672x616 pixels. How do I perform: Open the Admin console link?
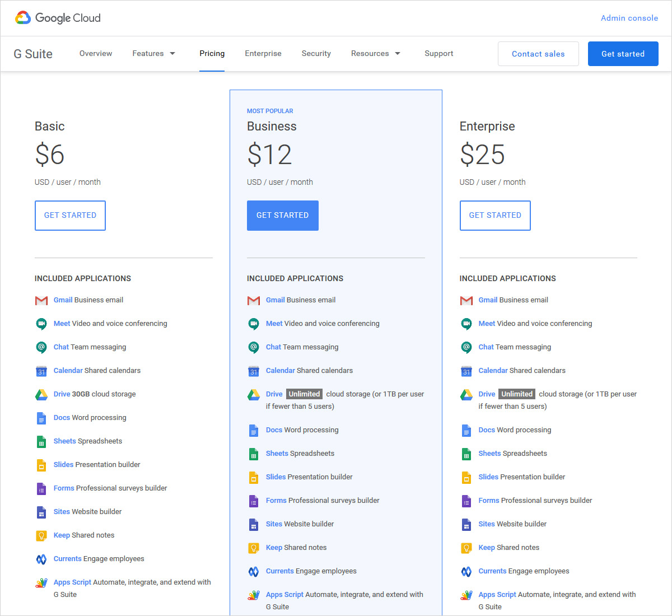tap(629, 18)
